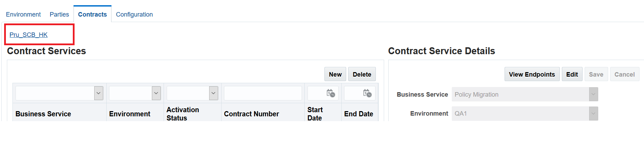The image size is (644, 156).
Task: Click the Save button
Action: click(x=596, y=74)
